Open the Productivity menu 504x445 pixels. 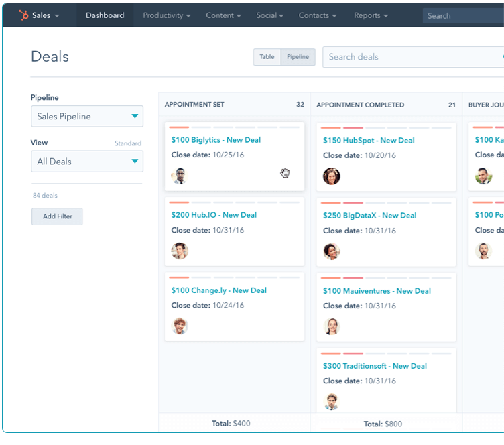point(167,15)
